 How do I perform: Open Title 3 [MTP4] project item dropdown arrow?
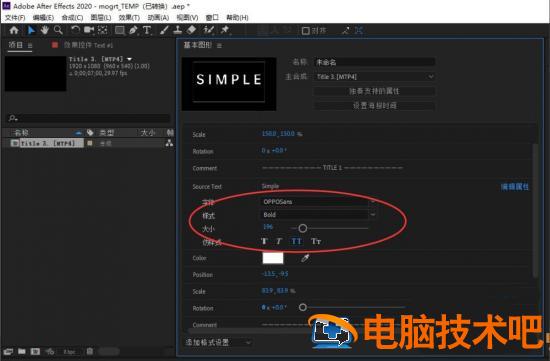coord(129,59)
